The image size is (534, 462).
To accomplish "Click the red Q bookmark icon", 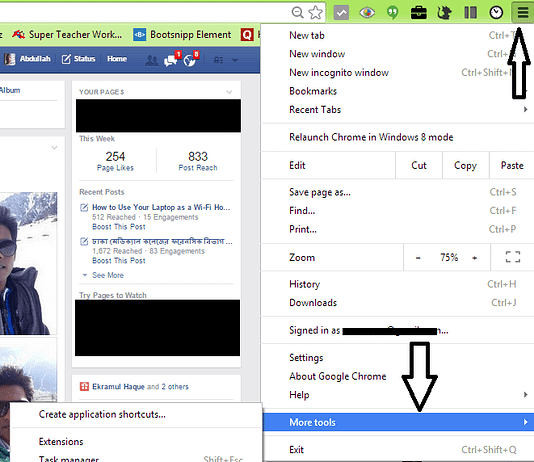I will (x=247, y=34).
